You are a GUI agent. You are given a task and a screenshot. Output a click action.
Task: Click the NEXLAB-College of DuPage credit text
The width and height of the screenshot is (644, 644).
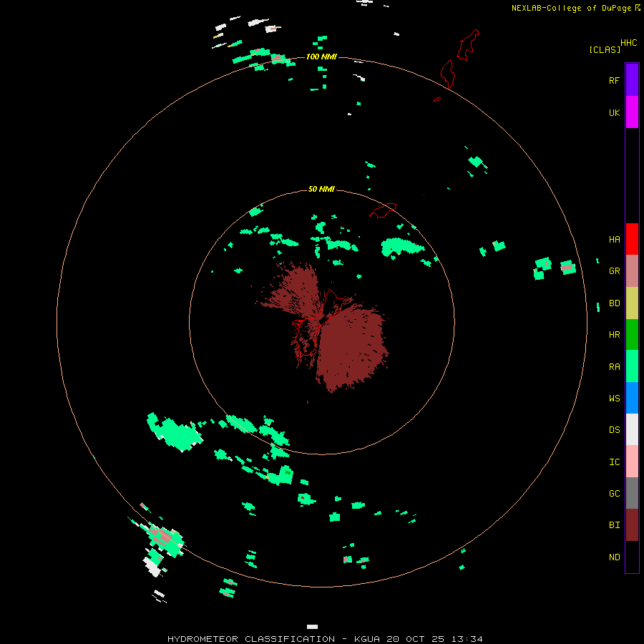572,8
